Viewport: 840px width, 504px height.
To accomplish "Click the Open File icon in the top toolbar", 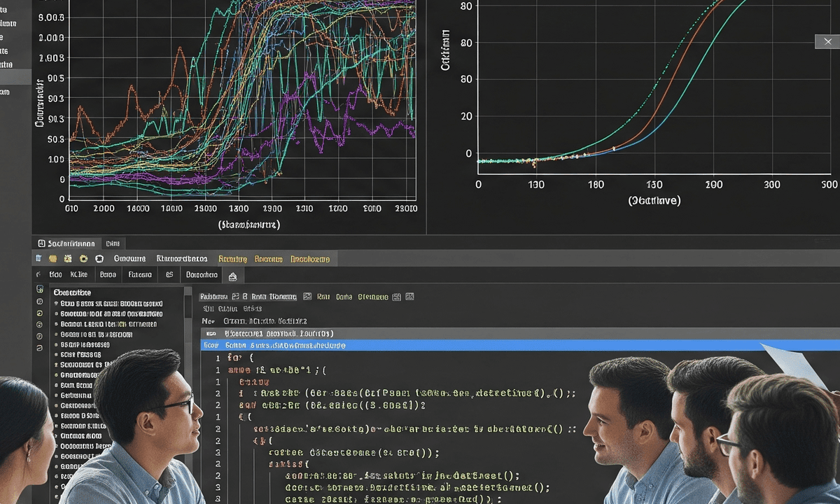I will coord(53,258).
